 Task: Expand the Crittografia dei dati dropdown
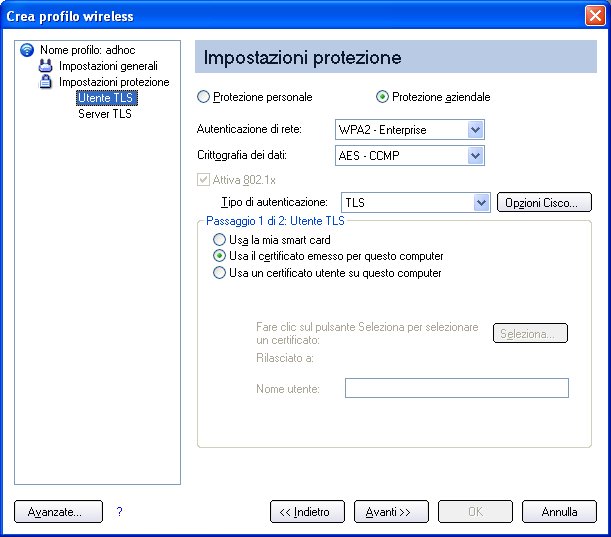click(410, 155)
